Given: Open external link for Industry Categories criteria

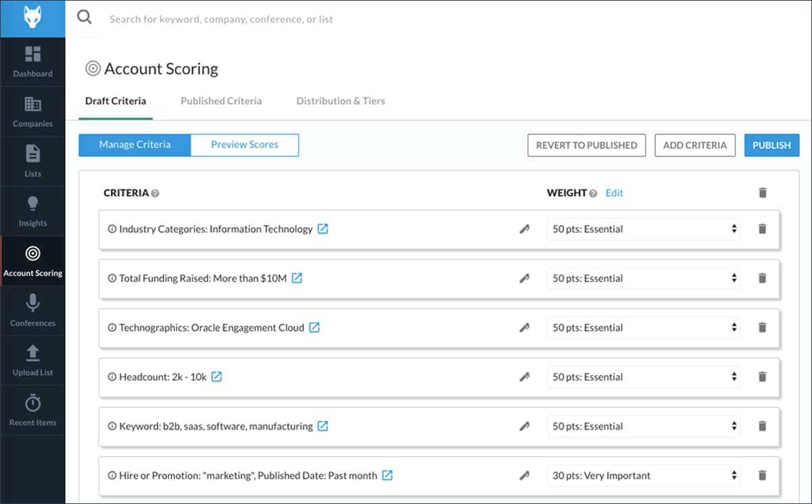Looking at the screenshot, I should 323,229.
